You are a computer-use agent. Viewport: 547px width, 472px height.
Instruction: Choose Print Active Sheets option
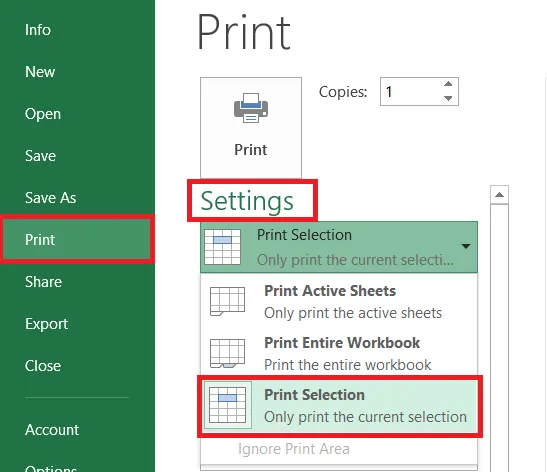pos(339,301)
